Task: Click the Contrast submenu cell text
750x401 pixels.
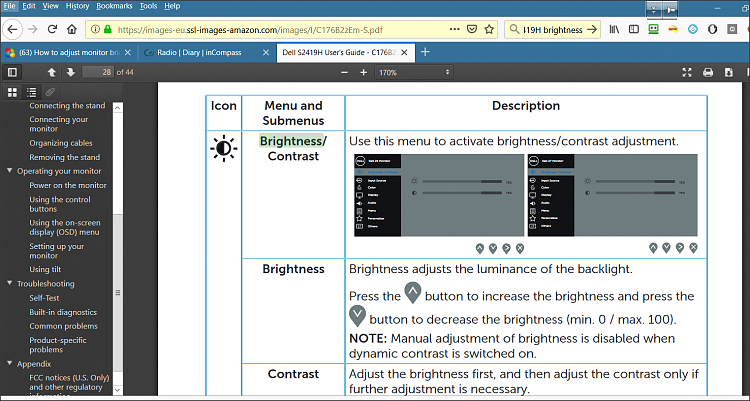Action: (x=293, y=374)
